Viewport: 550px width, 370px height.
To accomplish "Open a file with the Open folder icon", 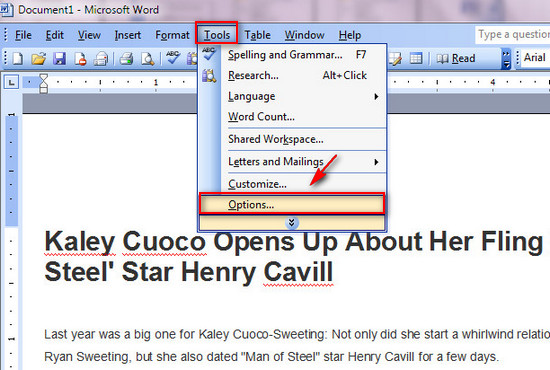I will click(39, 59).
